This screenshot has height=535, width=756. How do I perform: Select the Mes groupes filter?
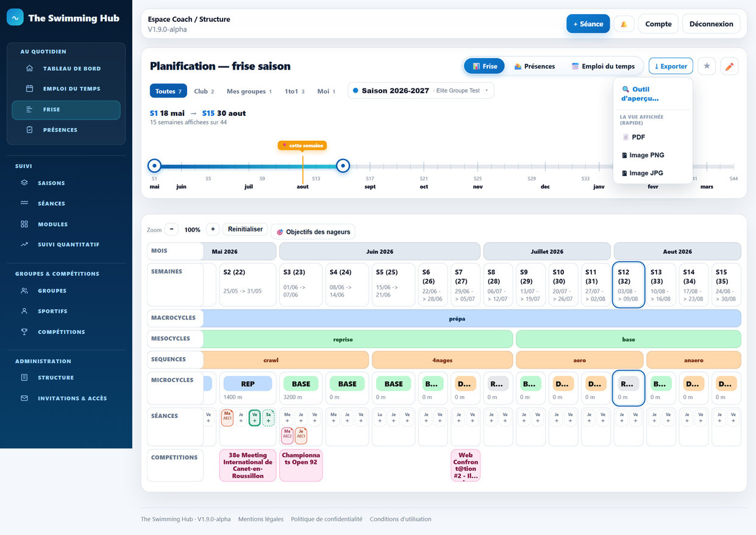tap(249, 91)
